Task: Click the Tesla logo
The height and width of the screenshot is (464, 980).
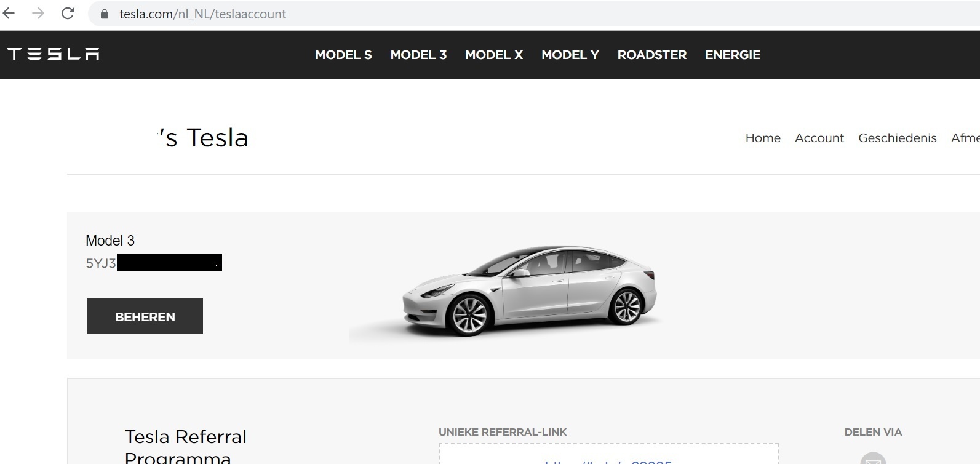Action: coord(54,54)
